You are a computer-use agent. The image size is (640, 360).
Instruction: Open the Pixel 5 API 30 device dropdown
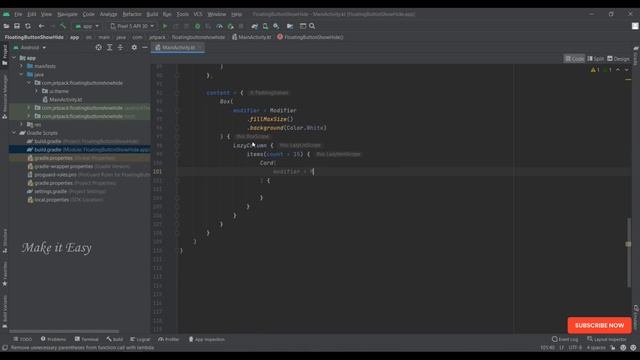click(132, 26)
